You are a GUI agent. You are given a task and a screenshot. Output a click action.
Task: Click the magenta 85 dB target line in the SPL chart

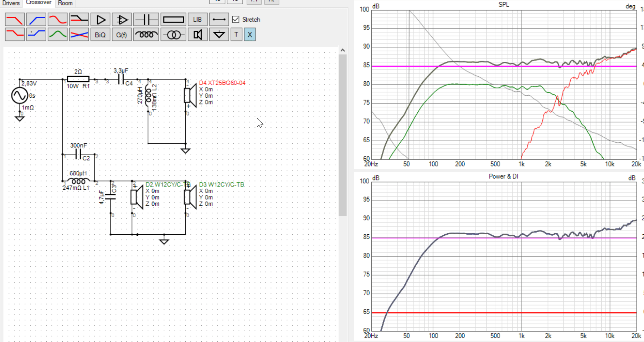click(x=504, y=66)
